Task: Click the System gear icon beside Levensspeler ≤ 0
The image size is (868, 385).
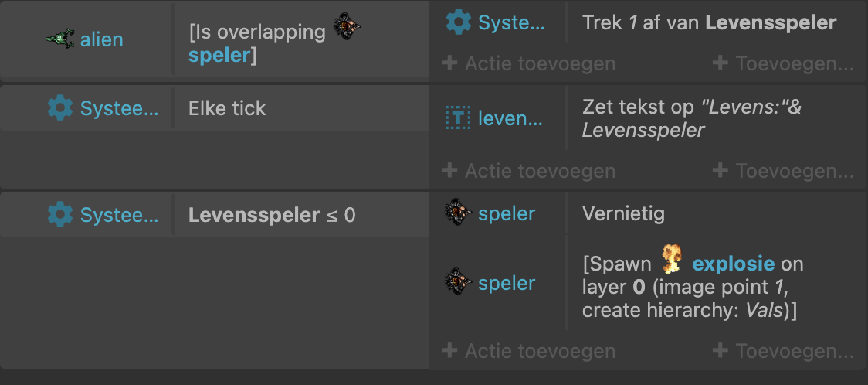Action: [x=60, y=215]
